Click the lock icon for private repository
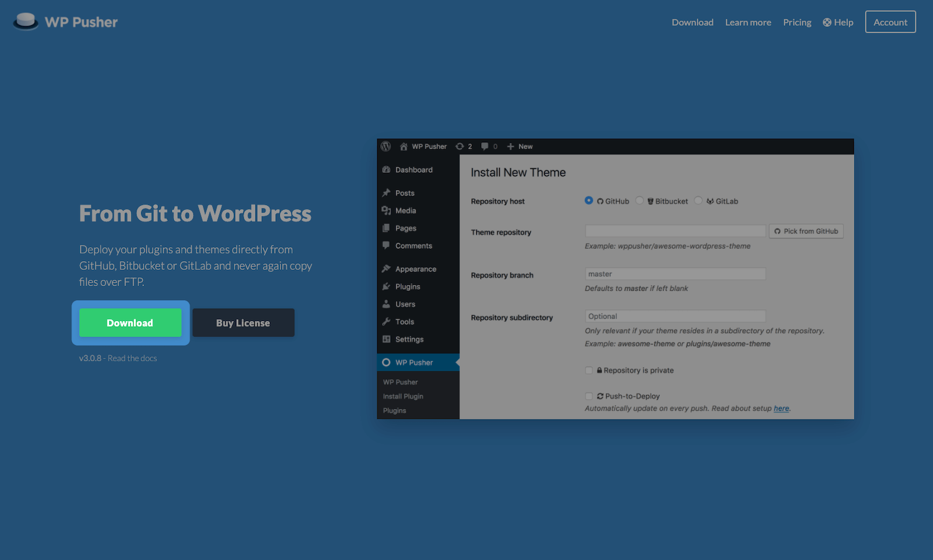 click(599, 370)
